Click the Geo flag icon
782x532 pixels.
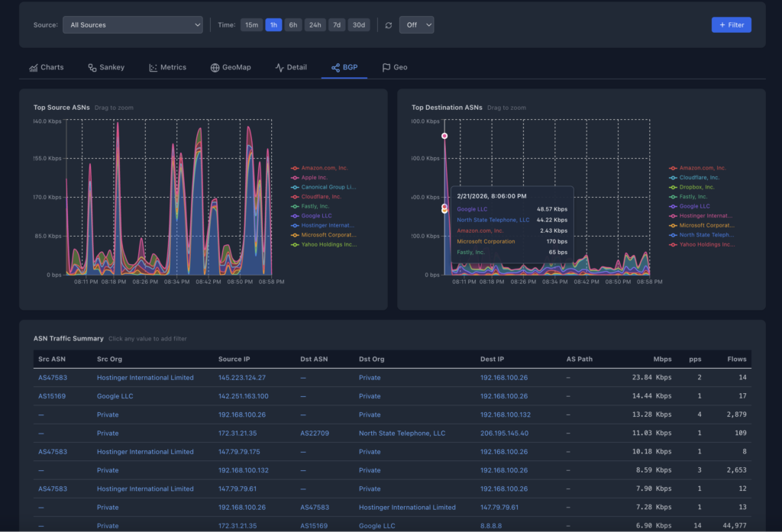pos(386,67)
